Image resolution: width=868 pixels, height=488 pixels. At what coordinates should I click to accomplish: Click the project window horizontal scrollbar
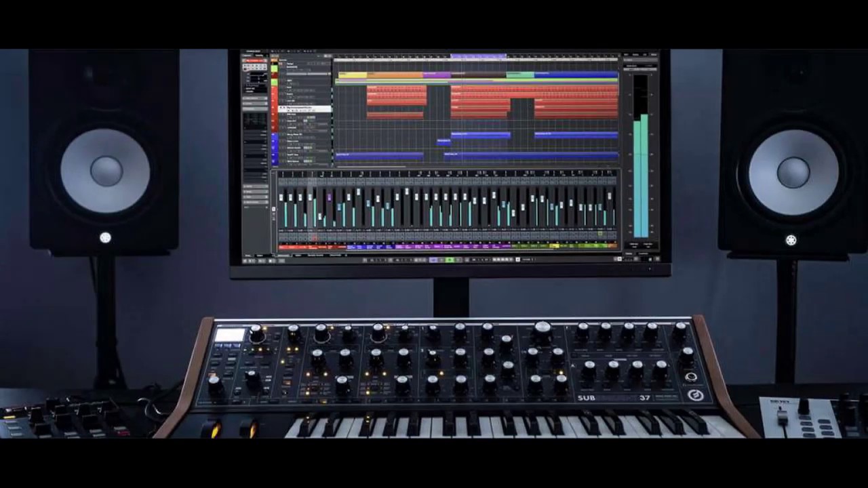tap(371, 167)
